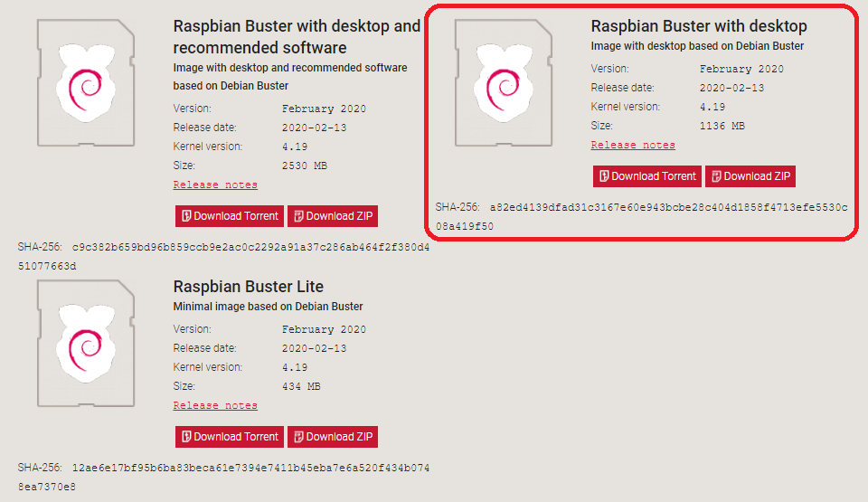This screenshot has width=868, height=502.
Task: Click Download ZIP for Raspbian Buster Lite
Action: pos(333,437)
